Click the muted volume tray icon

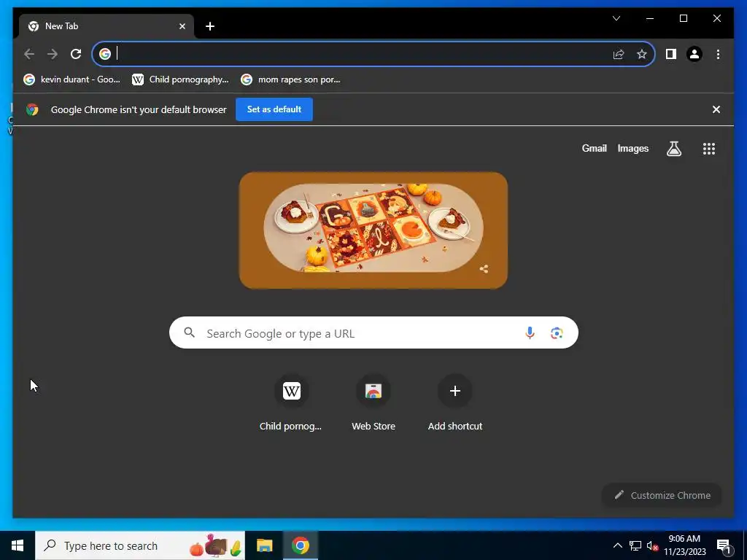point(652,545)
